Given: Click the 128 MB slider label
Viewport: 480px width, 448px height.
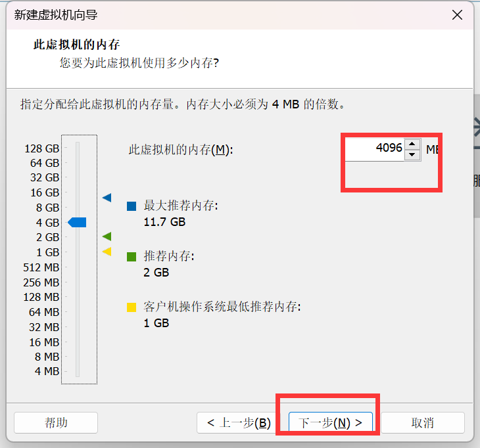Looking at the screenshot, I should pos(41,297).
